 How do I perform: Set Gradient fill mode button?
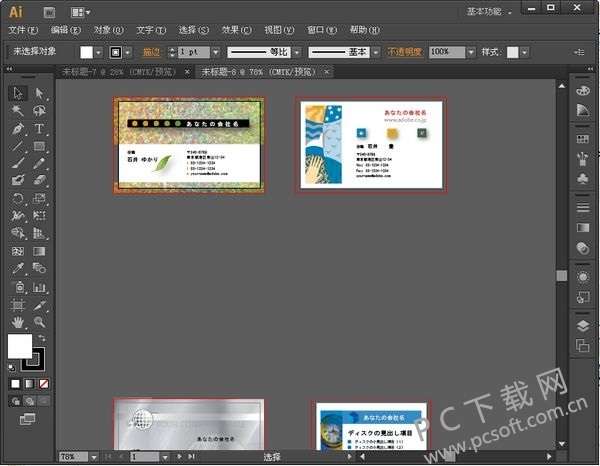coord(29,384)
